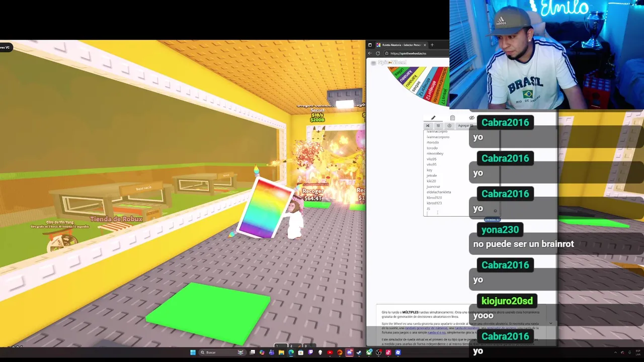
Task: Open Microsoft Teams from taskbar
Action: [271, 352]
